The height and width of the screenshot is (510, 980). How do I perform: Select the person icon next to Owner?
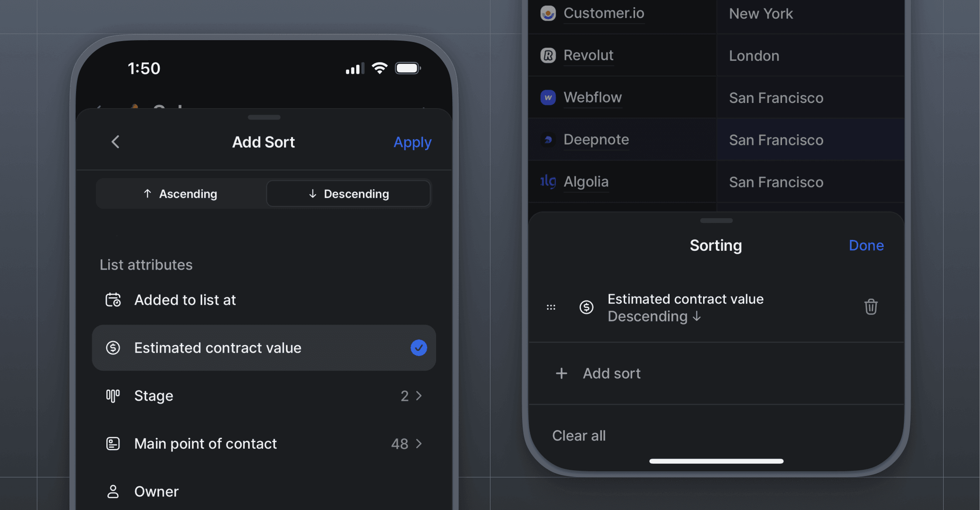(112, 491)
